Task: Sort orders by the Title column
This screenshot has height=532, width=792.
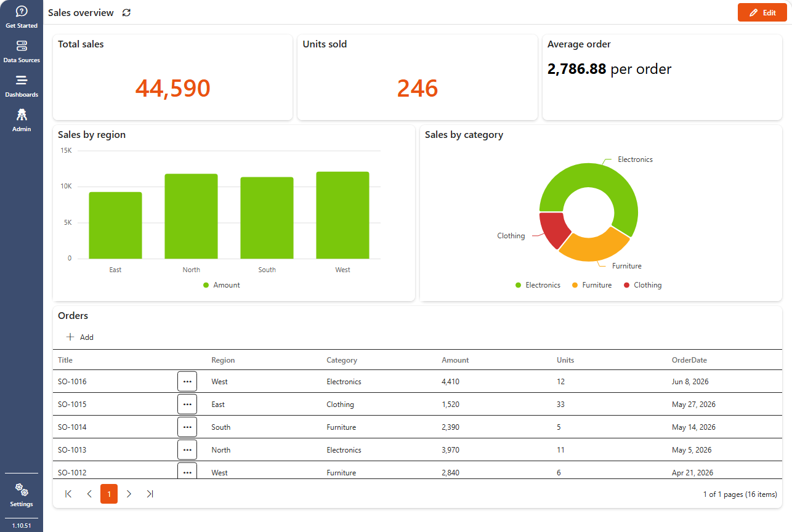Action: coord(65,360)
